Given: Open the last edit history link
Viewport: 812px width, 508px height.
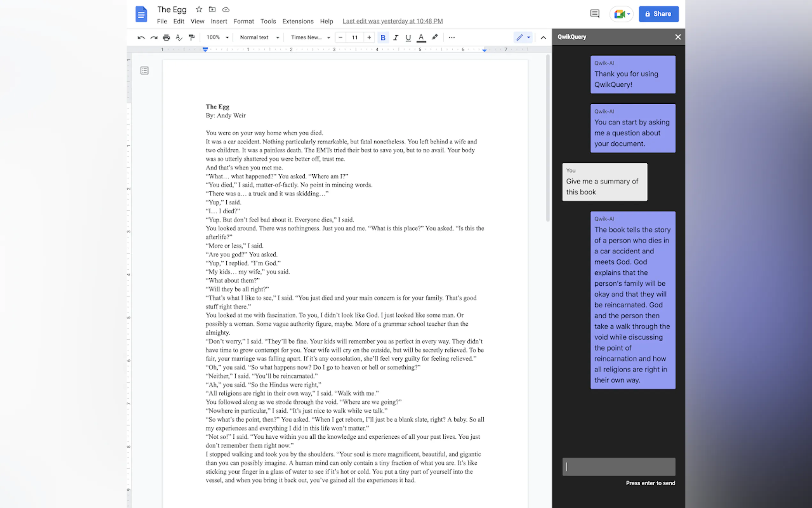Looking at the screenshot, I should 392,21.
